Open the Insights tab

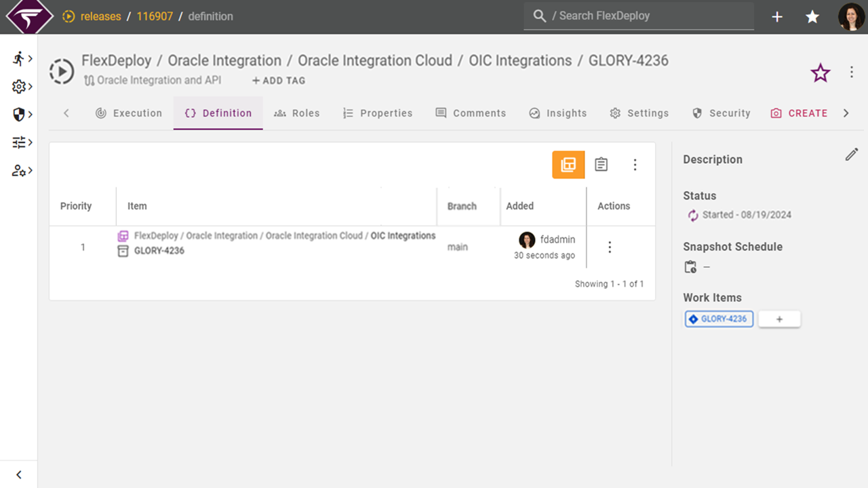click(557, 113)
